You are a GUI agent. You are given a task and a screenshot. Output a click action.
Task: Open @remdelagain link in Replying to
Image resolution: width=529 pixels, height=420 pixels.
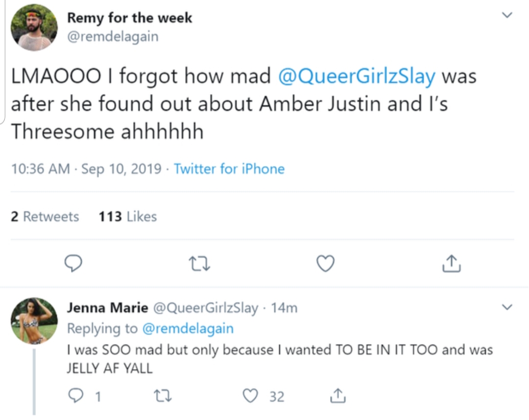188,328
